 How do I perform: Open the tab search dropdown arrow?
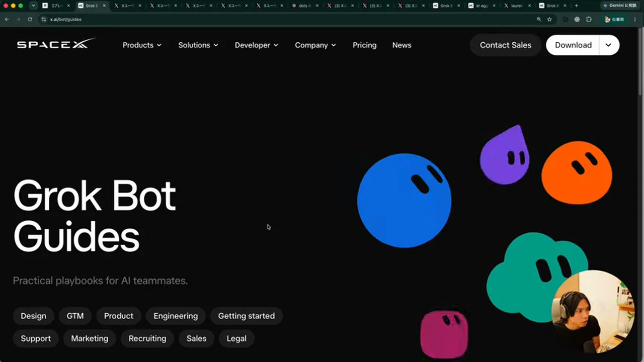(33, 6)
